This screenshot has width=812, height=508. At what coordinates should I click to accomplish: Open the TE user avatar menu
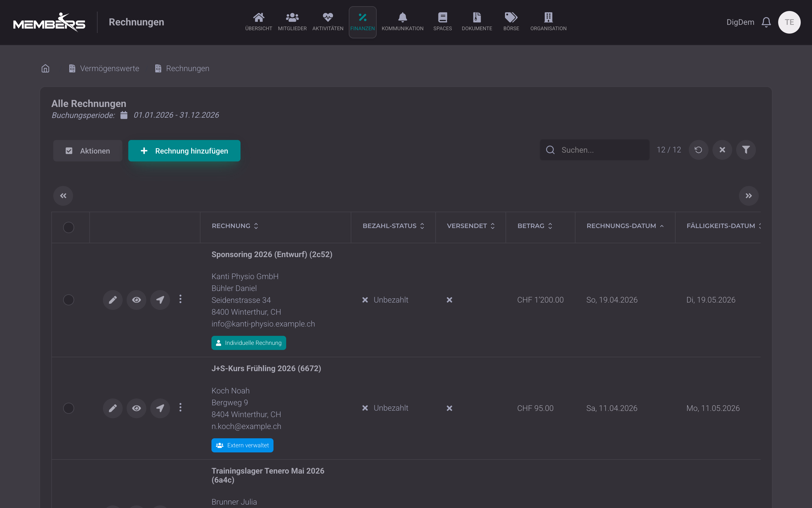pos(789,22)
